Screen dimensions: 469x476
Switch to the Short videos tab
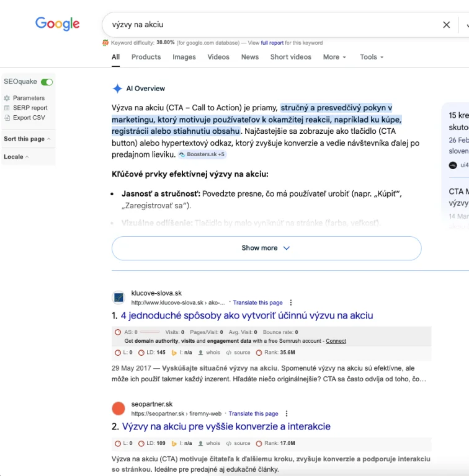pos(290,57)
